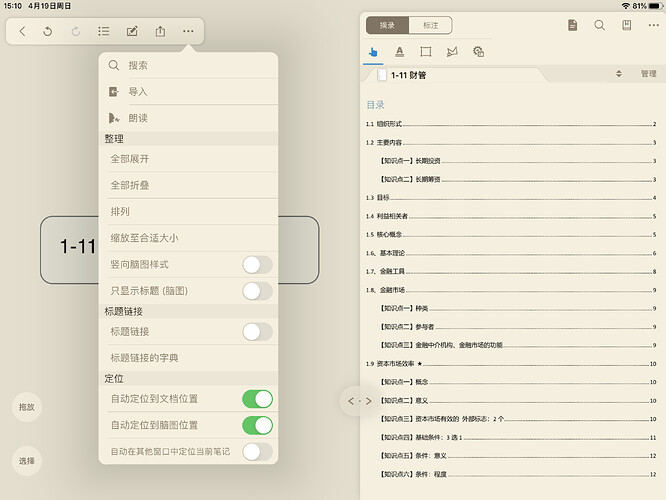Open the share icon in the toolbar

click(x=160, y=31)
